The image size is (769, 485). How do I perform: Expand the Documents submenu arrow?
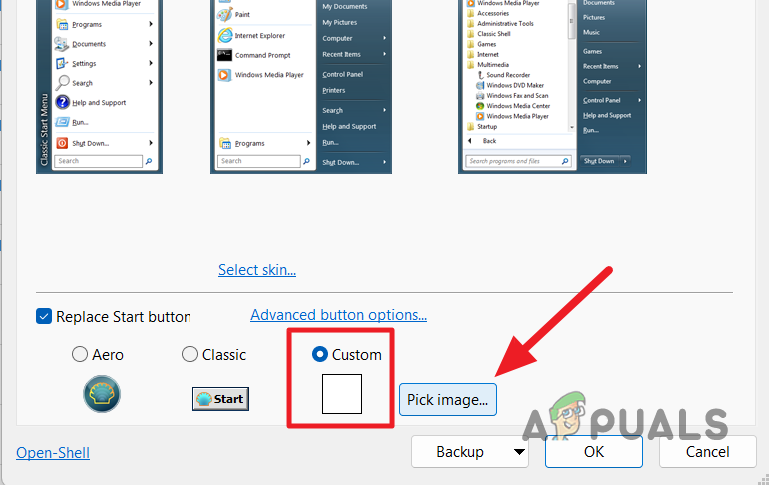pyautogui.click(x=151, y=44)
